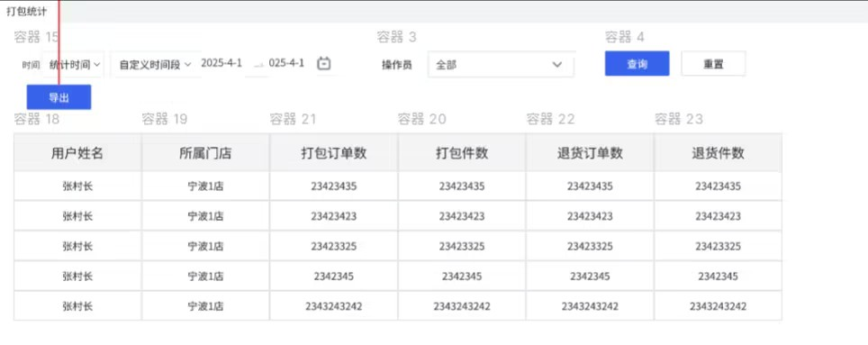Open the 操作员 全部 combo box
The width and height of the screenshot is (868, 345).
(501, 65)
